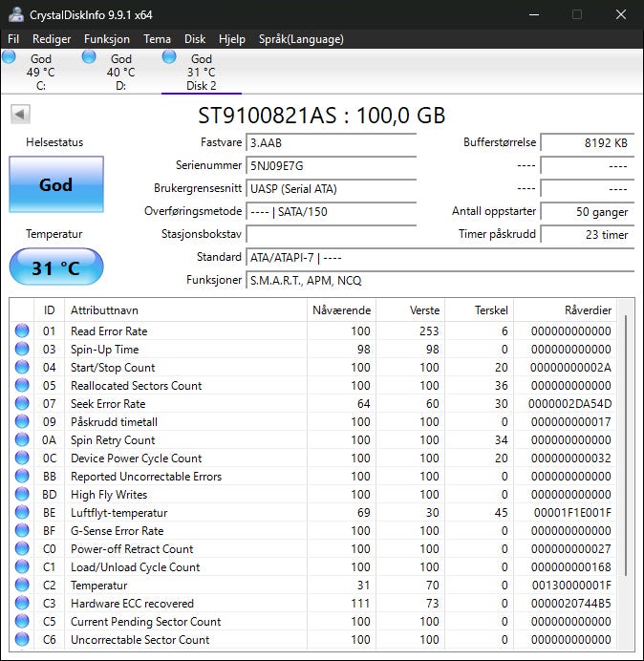The width and height of the screenshot is (644, 661).
Task: Select the raw value 00130000001F
Action: 571,586
